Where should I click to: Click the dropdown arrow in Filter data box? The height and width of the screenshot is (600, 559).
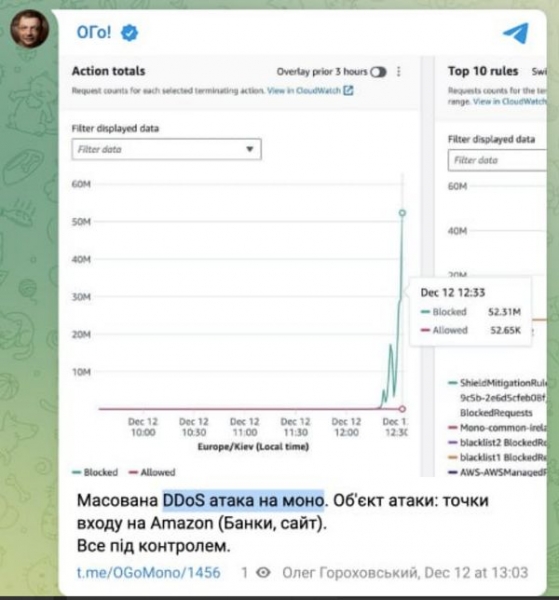coord(250,149)
